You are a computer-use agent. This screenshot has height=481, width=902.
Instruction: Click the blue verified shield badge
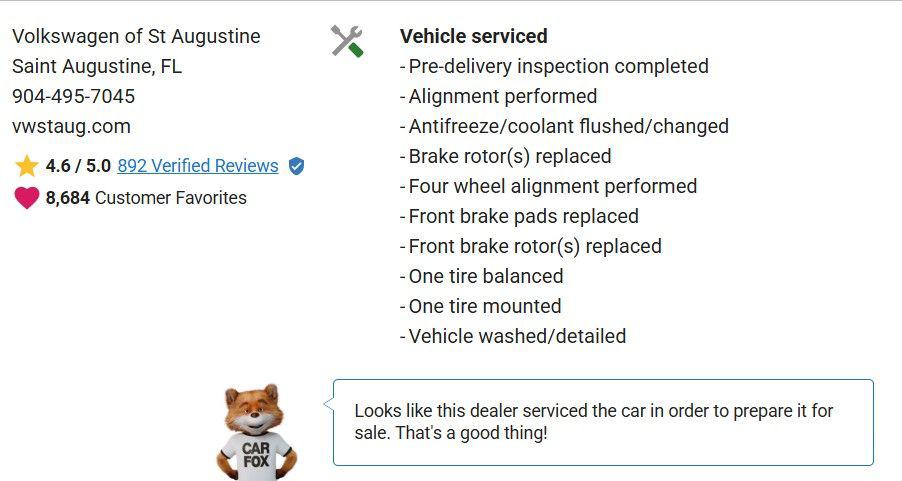click(296, 166)
